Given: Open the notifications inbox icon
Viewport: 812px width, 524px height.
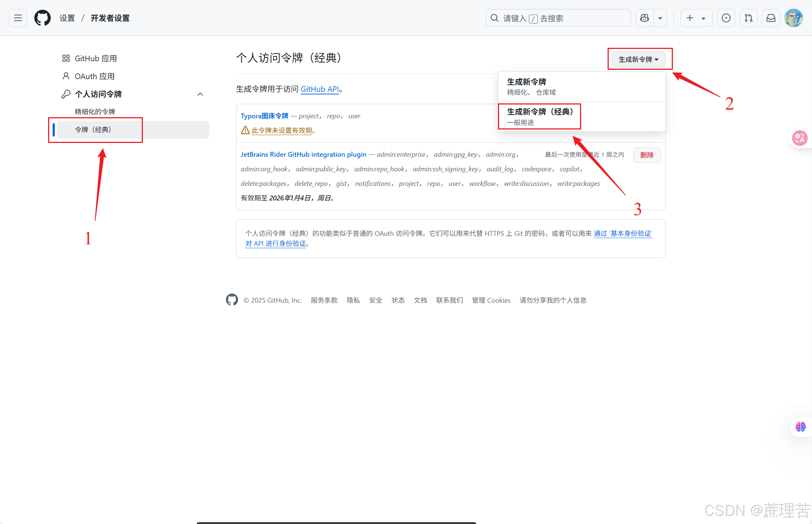Looking at the screenshot, I should [x=771, y=18].
